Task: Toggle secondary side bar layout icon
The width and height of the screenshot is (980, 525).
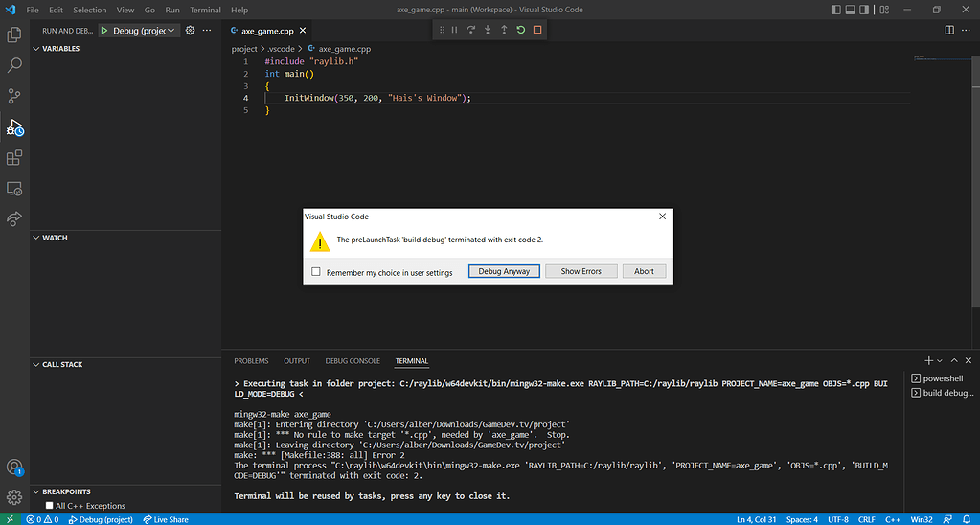Action: [x=864, y=10]
